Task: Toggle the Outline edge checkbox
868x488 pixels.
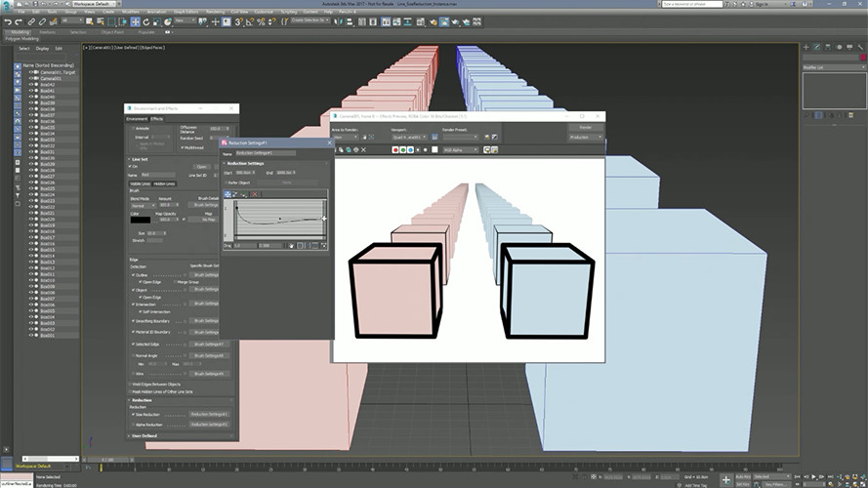Action: [134, 275]
